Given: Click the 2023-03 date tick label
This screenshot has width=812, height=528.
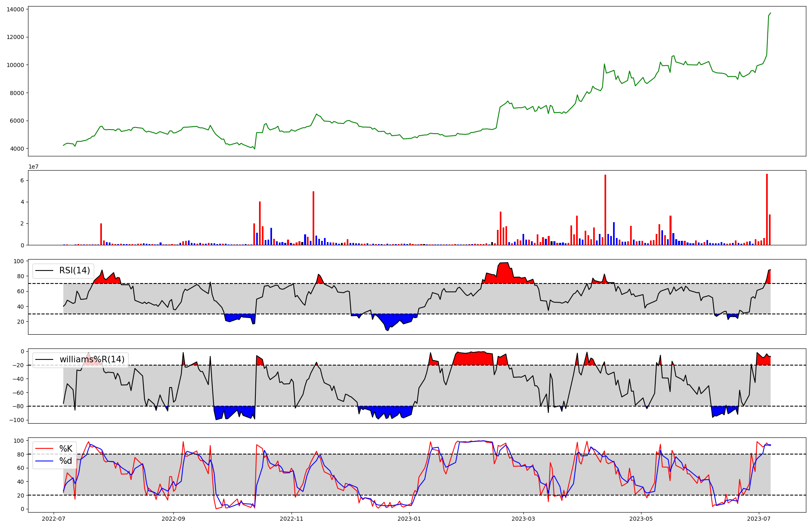Looking at the screenshot, I should click(x=523, y=519).
